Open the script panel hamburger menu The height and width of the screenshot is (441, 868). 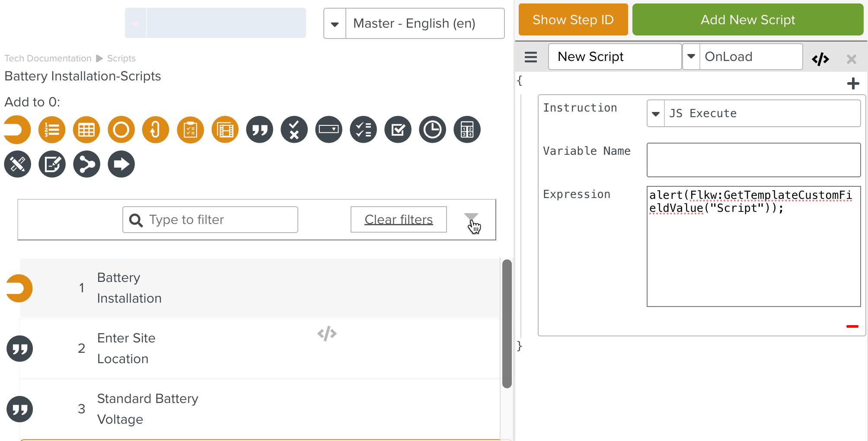(530, 57)
